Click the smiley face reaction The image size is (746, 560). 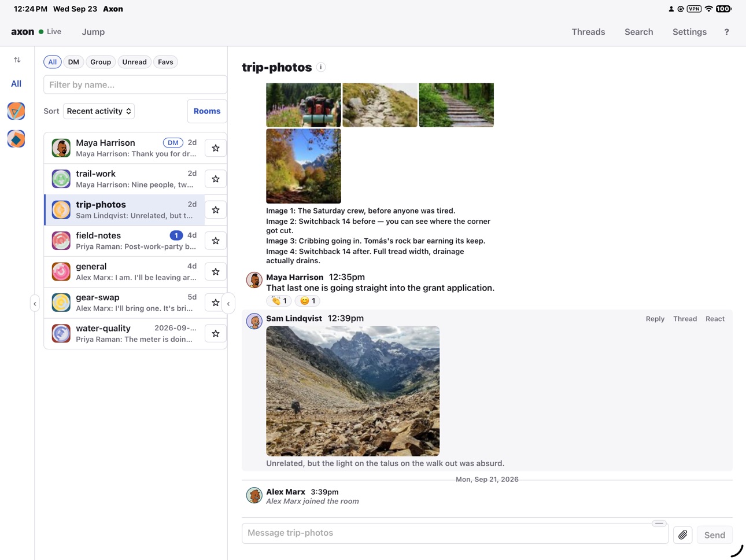point(308,301)
